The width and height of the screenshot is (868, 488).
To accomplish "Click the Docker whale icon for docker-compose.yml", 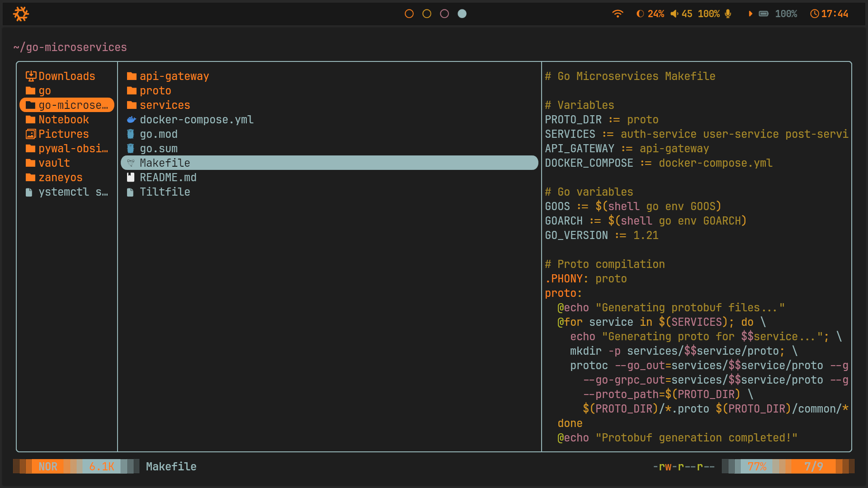I will (x=131, y=120).
